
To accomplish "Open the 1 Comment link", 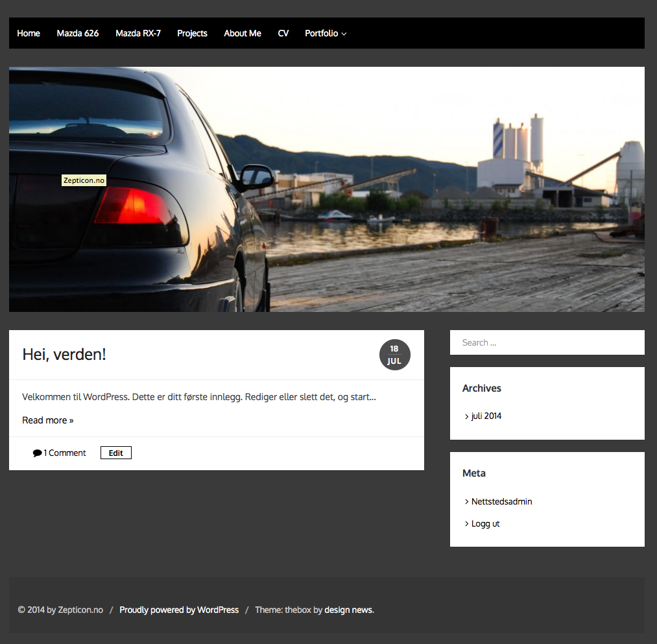I will point(64,453).
